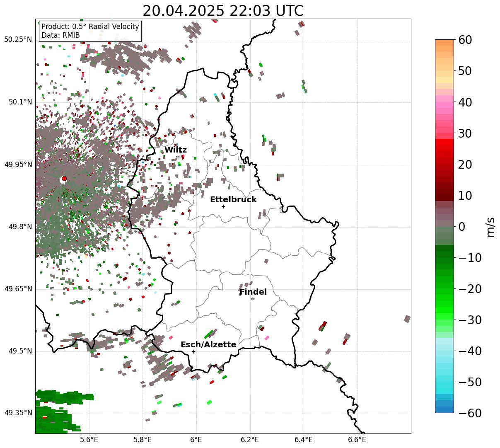This screenshot has width=500, height=448.
Task: Click the Findel city label
Action: point(253,292)
